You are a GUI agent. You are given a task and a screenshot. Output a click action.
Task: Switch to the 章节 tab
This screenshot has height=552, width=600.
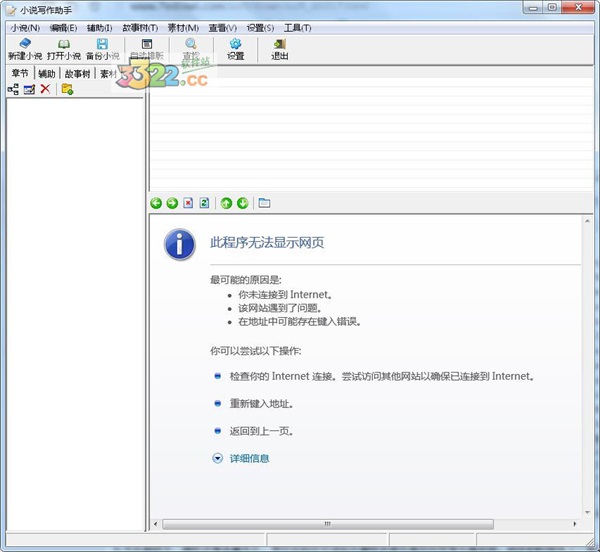tap(20, 73)
